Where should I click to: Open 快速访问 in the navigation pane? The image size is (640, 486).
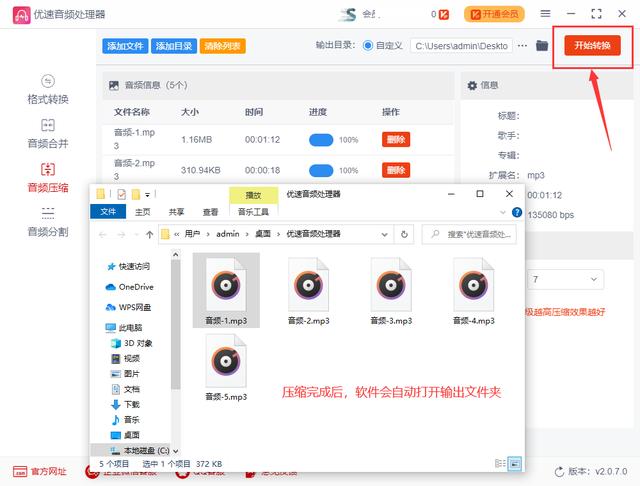tap(129, 266)
